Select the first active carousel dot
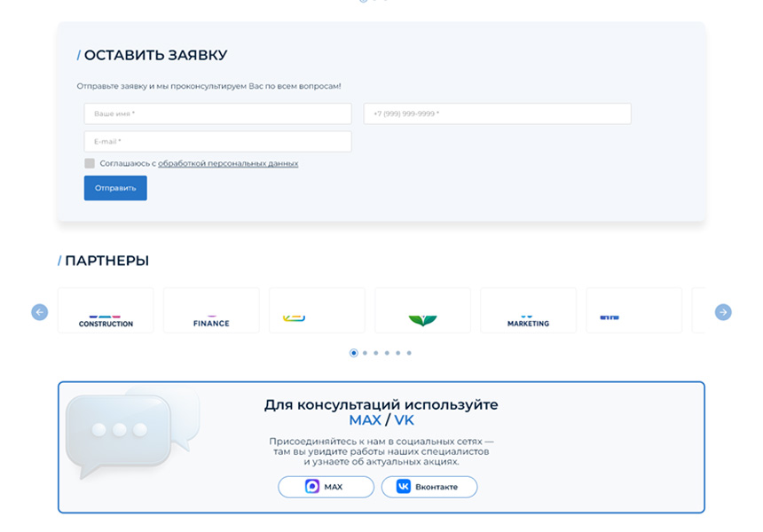This screenshot has height=532, width=763. click(x=354, y=353)
